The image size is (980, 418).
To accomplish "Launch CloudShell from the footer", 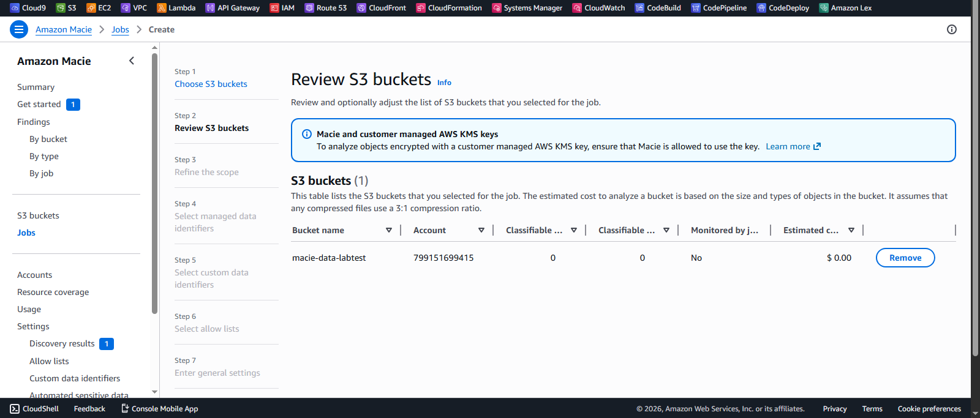I will pos(34,409).
